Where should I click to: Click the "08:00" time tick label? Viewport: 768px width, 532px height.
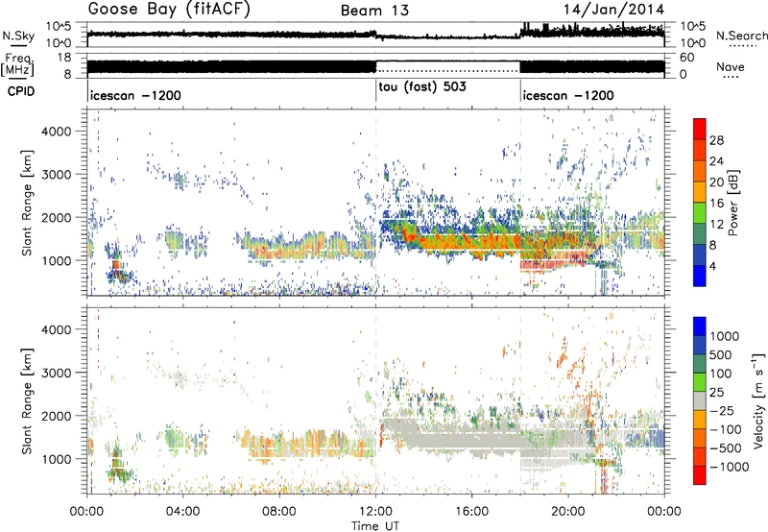click(x=279, y=512)
